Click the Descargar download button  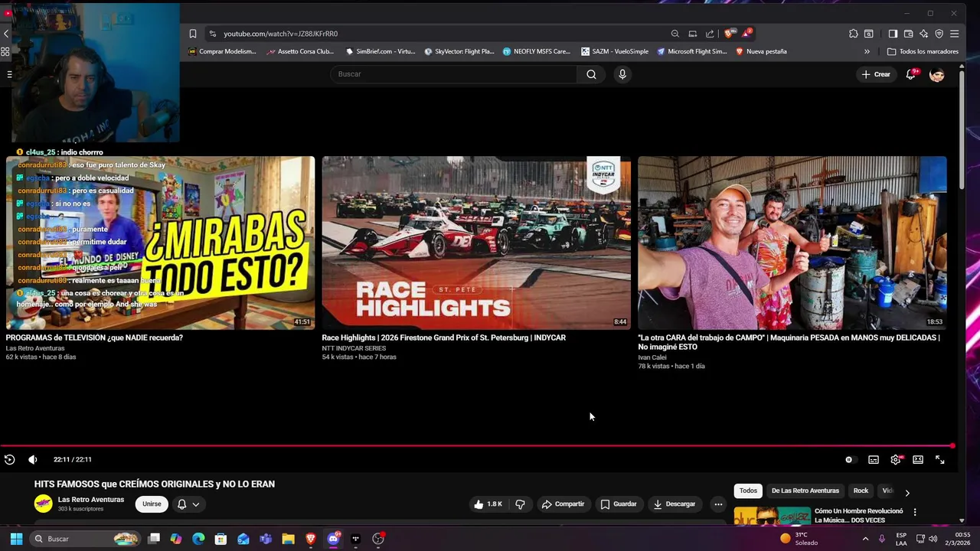675,504
